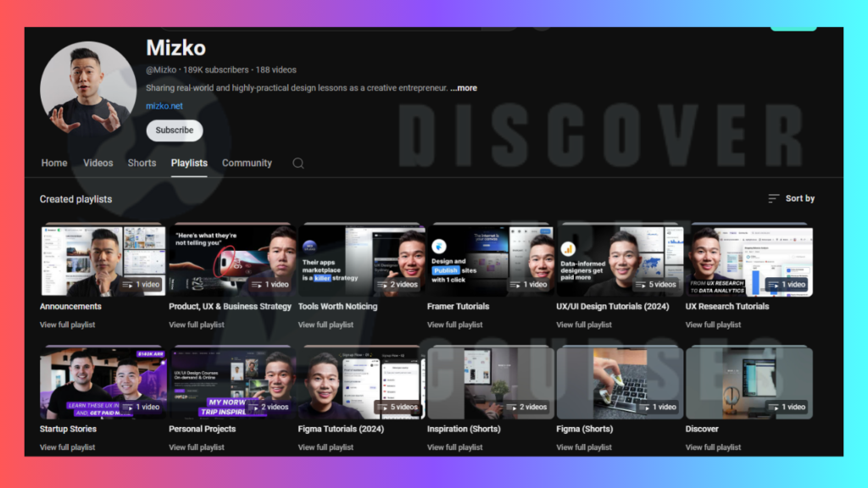Click the Framer Tutorials title

click(459, 307)
